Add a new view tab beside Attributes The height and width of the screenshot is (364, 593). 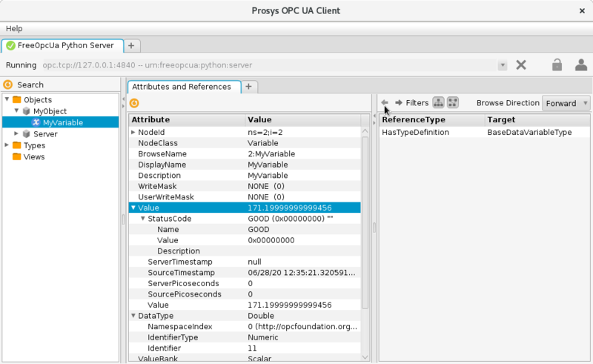[249, 87]
